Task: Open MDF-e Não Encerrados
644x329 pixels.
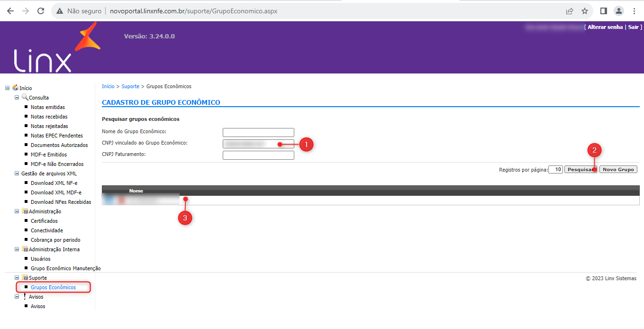Action: (x=57, y=164)
